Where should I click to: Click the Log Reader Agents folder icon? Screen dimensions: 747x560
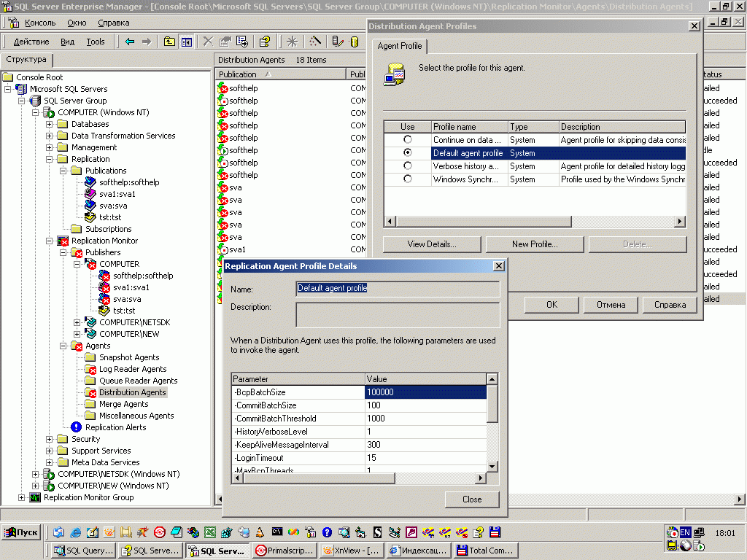tap(90, 369)
